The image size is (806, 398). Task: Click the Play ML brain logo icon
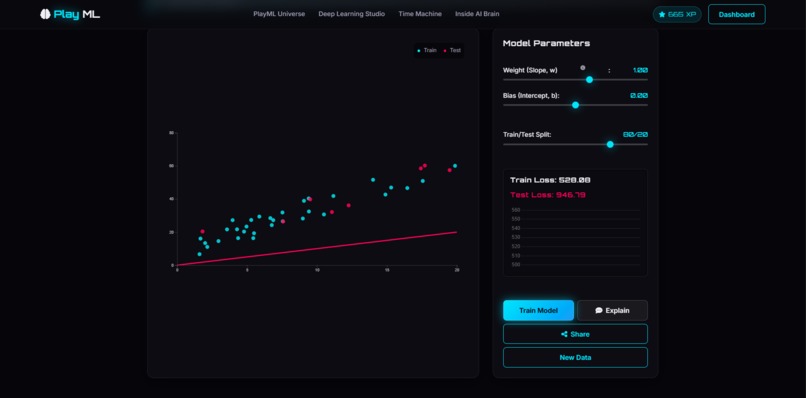point(45,14)
